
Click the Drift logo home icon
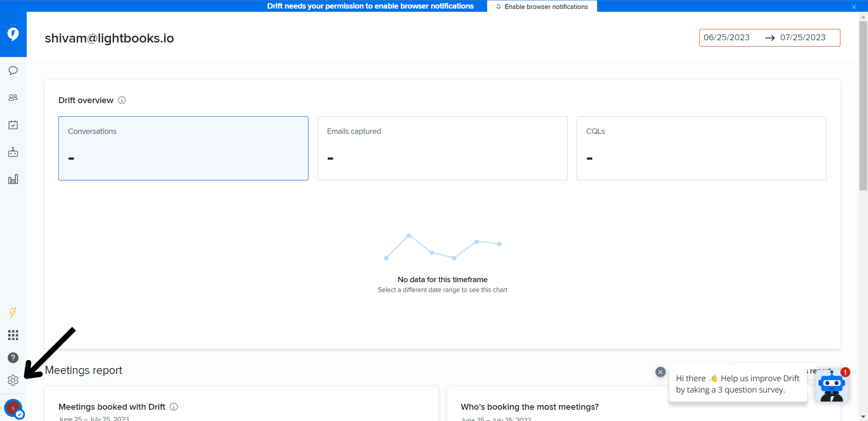13,34
